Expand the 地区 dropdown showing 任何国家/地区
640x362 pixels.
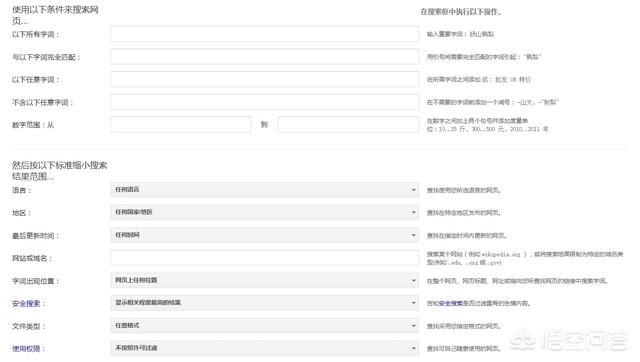(x=264, y=212)
